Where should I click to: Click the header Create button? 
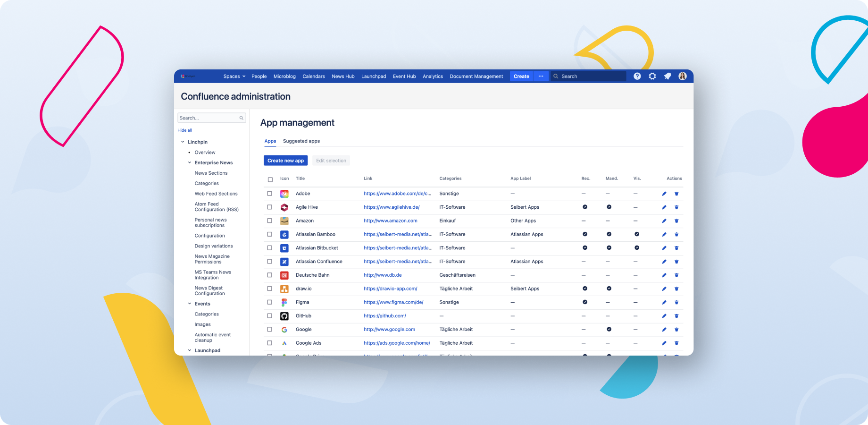click(x=521, y=76)
